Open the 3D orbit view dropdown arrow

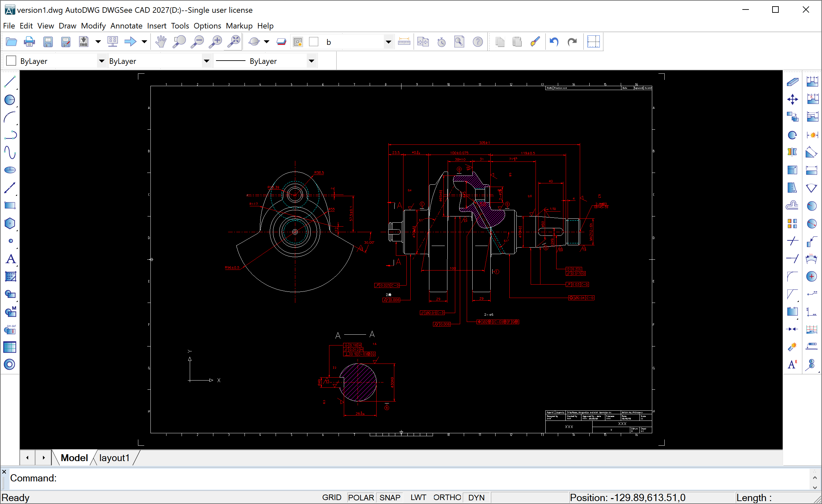266,42
